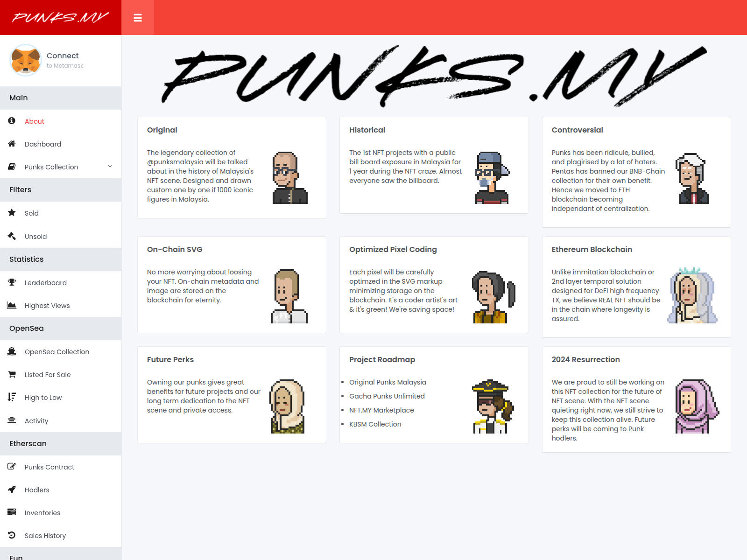This screenshot has height=560, width=747.
Task: Click the edit icon beside Punks Contract
Action: pyautogui.click(x=12, y=467)
